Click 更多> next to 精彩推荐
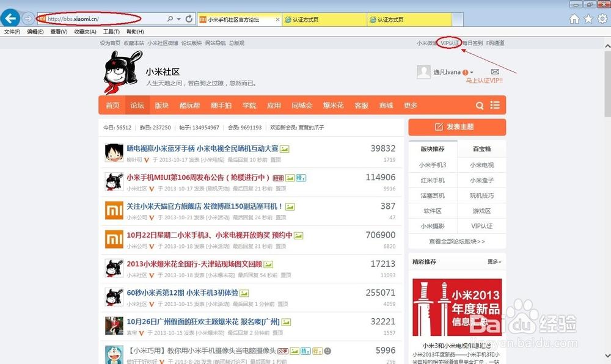Image resolution: width=611 pixels, height=364 pixels. click(494, 261)
